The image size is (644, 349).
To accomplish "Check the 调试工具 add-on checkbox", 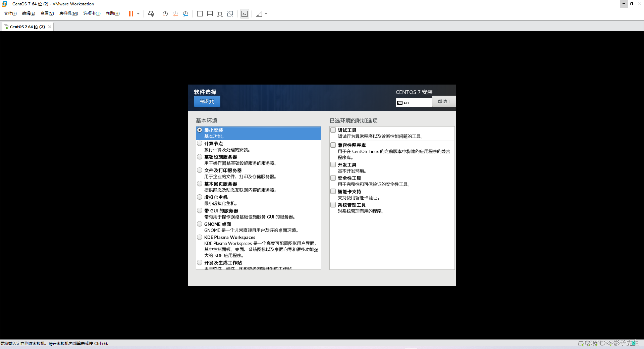I will tap(333, 130).
